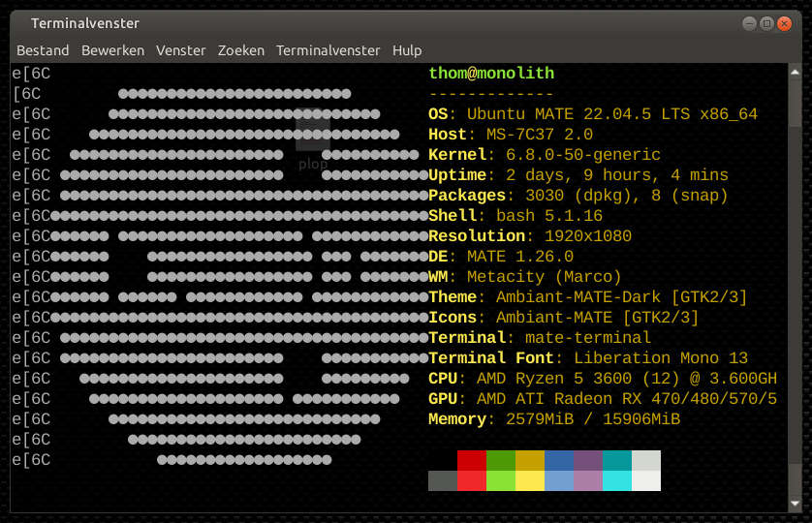Open the Zoeken menu
Screen dimensions: 812x523
click(241, 50)
